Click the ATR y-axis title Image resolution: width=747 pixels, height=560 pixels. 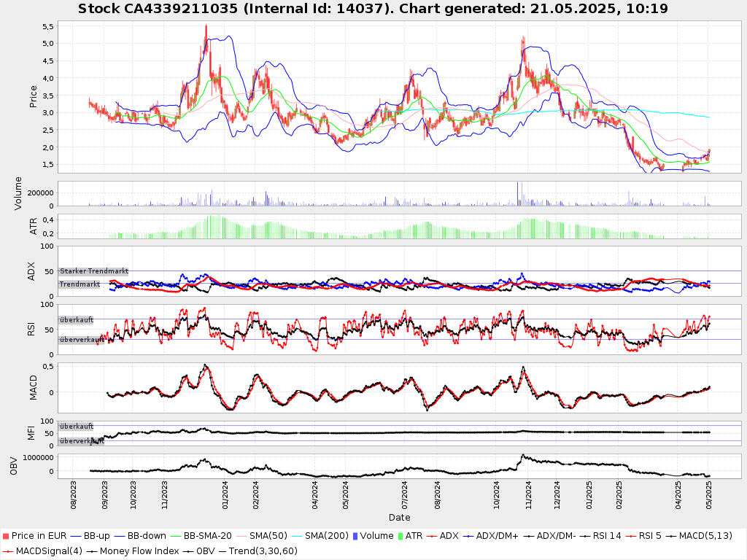[33, 227]
